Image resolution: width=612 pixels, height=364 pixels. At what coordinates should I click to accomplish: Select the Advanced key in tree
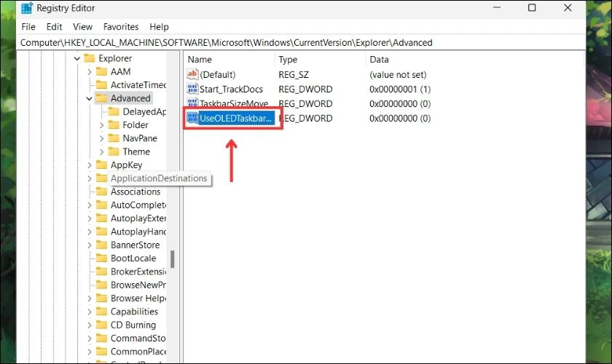[x=130, y=98]
